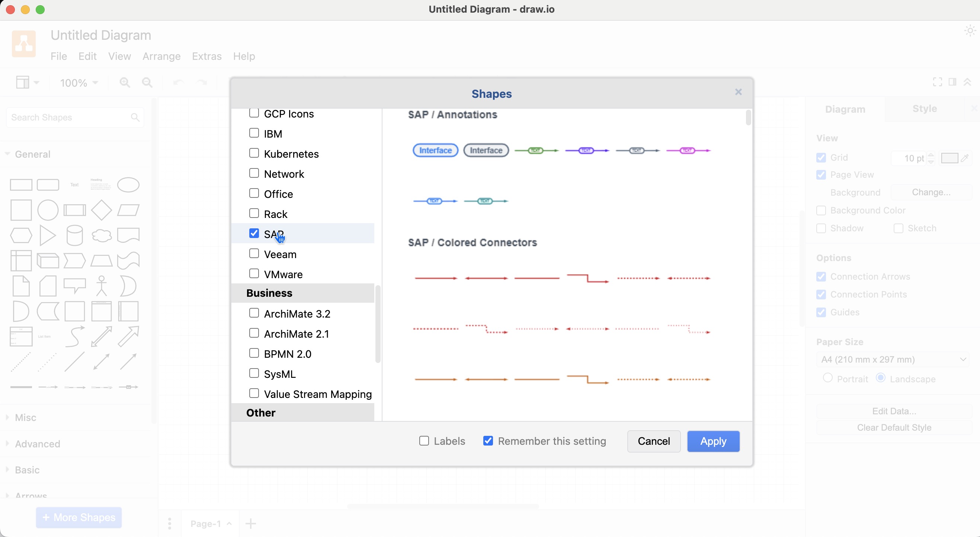Collapse toolbar with double chevron icon
Viewport: 980px width, 537px height.
point(967,82)
